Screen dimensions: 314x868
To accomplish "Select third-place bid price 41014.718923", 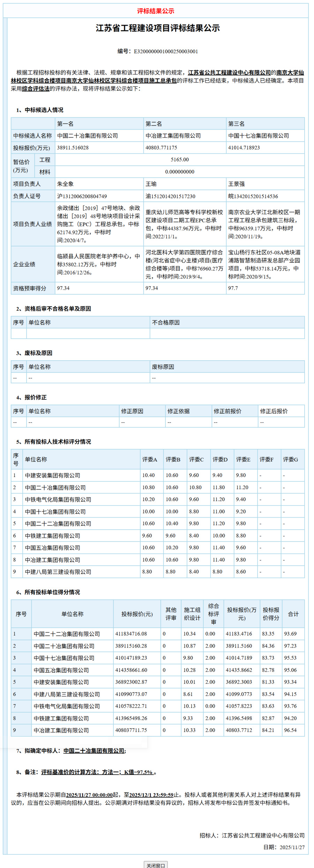I will point(244,148).
